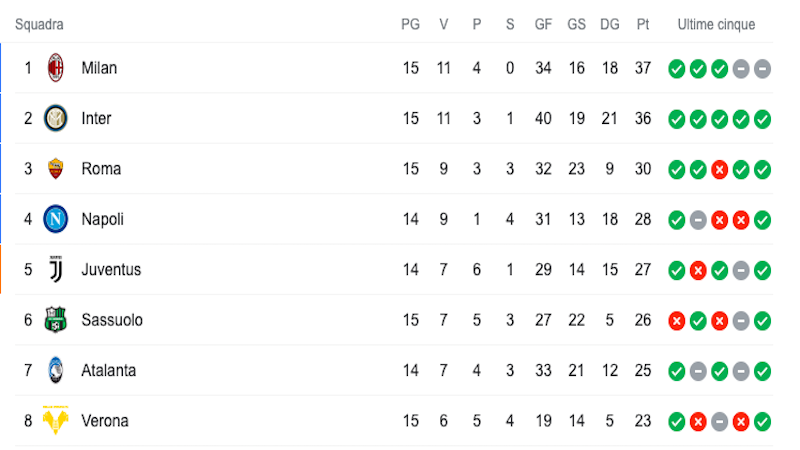Select the Napoli team name

click(103, 219)
